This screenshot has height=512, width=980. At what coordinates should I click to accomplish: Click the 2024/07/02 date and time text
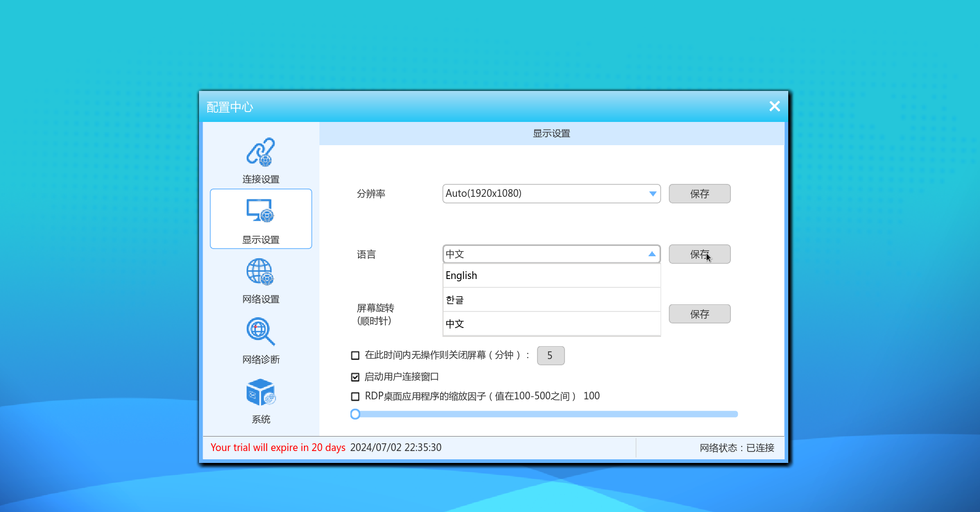pyautogui.click(x=395, y=447)
